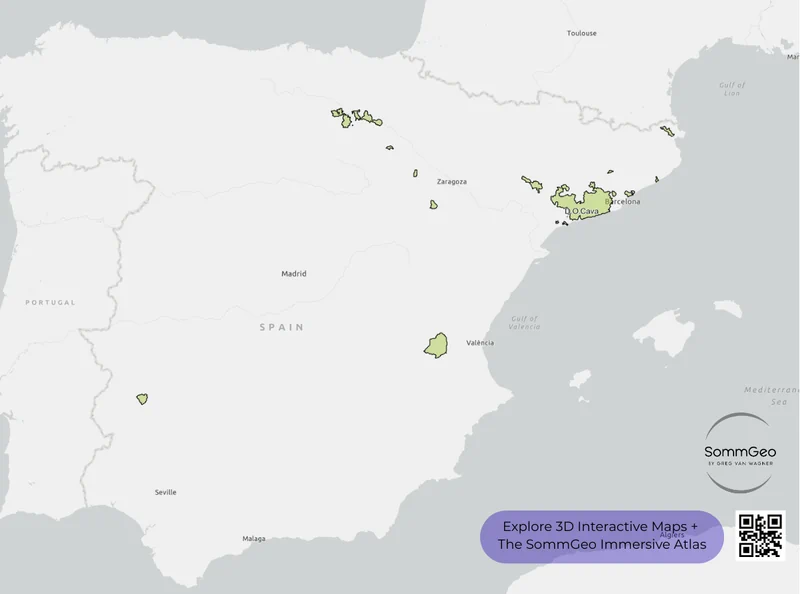Select the SPAIN country label
This screenshot has height=594, width=800.
(282, 328)
